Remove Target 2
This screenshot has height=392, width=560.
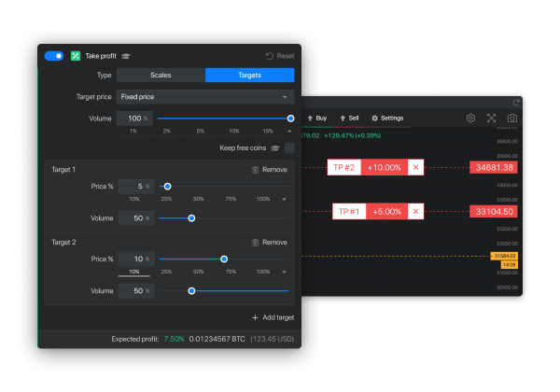[270, 243]
